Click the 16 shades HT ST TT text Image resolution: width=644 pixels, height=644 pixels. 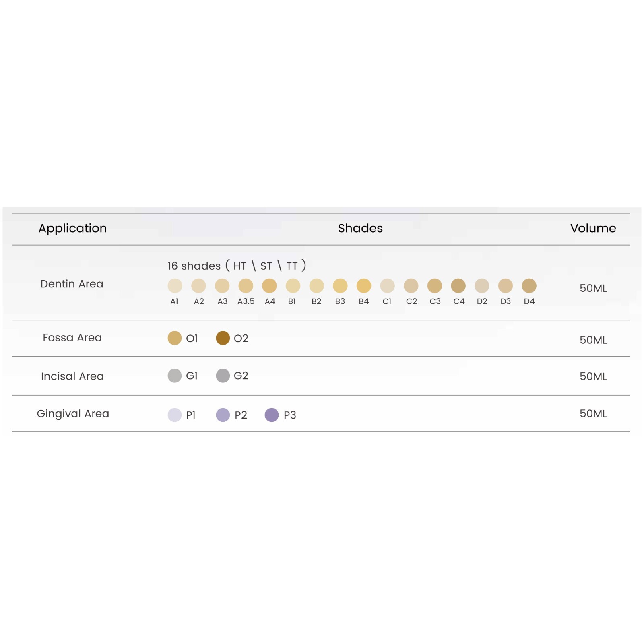point(237,266)
